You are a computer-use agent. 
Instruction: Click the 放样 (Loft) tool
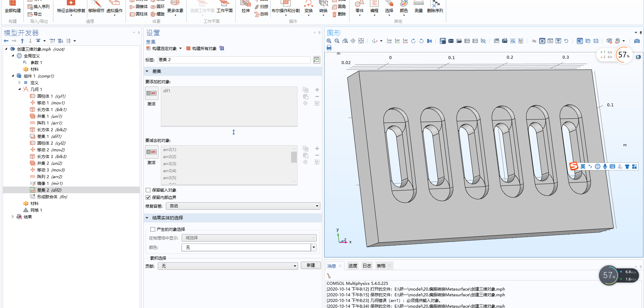[x=261, y=14]
